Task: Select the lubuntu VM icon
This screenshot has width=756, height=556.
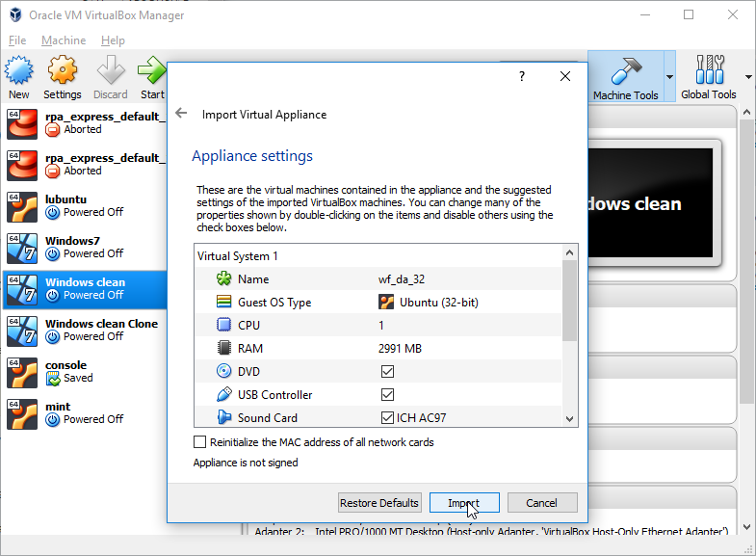Action: click(22, 207)
